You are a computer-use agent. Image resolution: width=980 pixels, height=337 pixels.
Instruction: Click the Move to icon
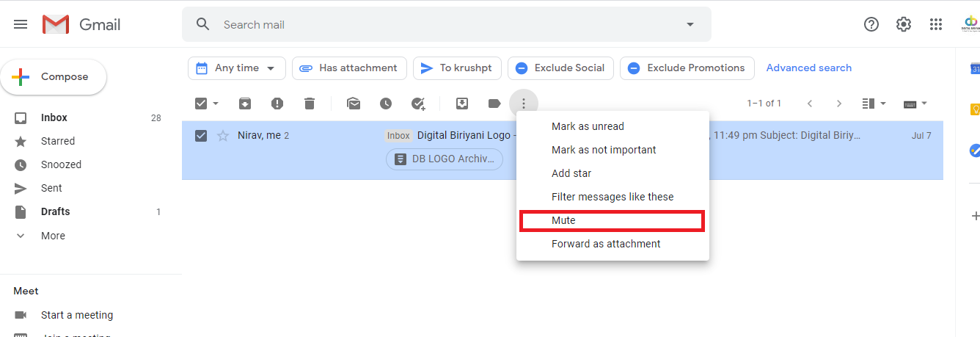coord(462,104)
